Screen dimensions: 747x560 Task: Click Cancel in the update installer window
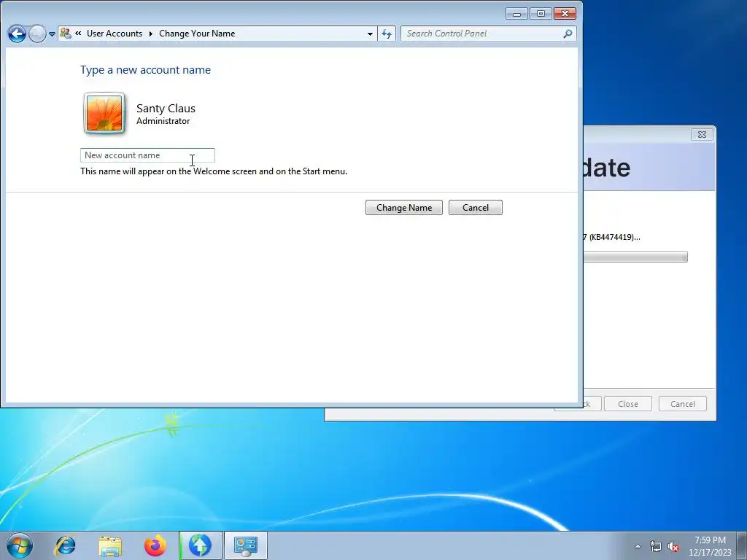point(683,404)
